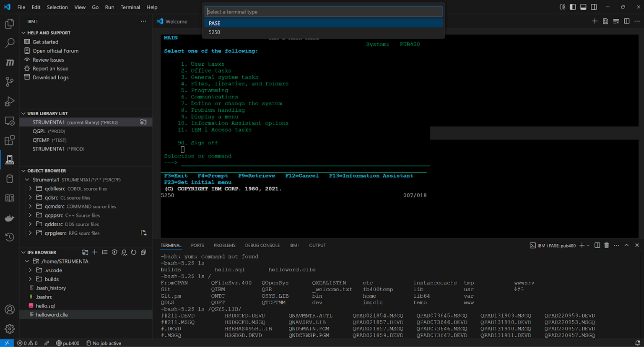Open the IBM i view in the activity bar
The width and height of the screenshot is (644, 347).
9,160
